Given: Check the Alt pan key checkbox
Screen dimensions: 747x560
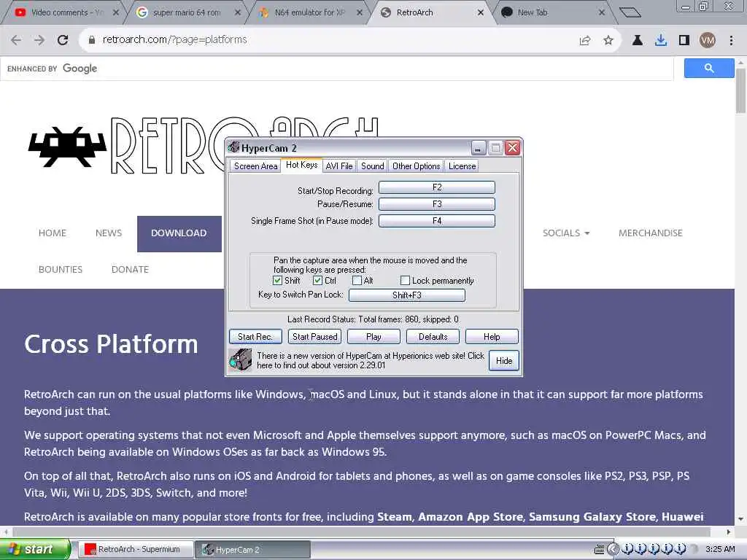Looking at the screenshot, I should 357,281.
